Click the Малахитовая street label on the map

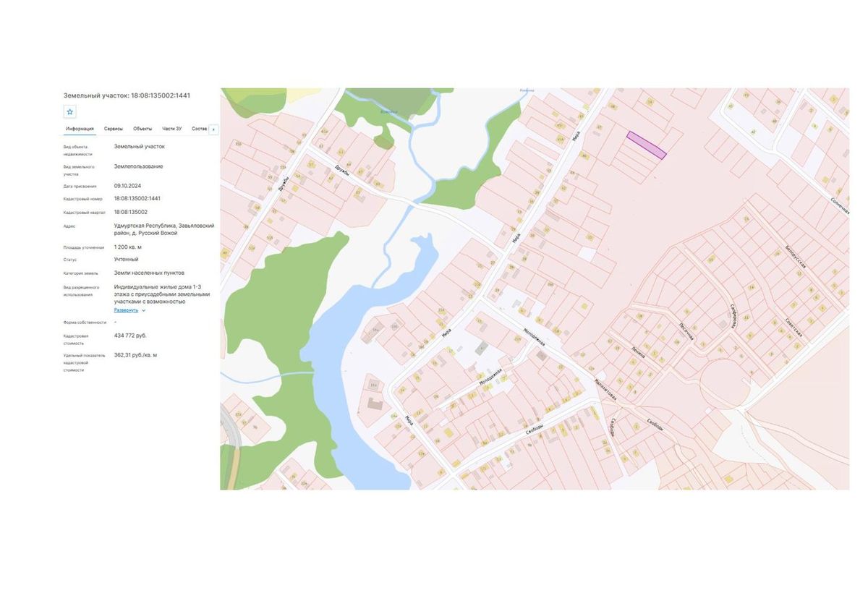pos(605,391)
